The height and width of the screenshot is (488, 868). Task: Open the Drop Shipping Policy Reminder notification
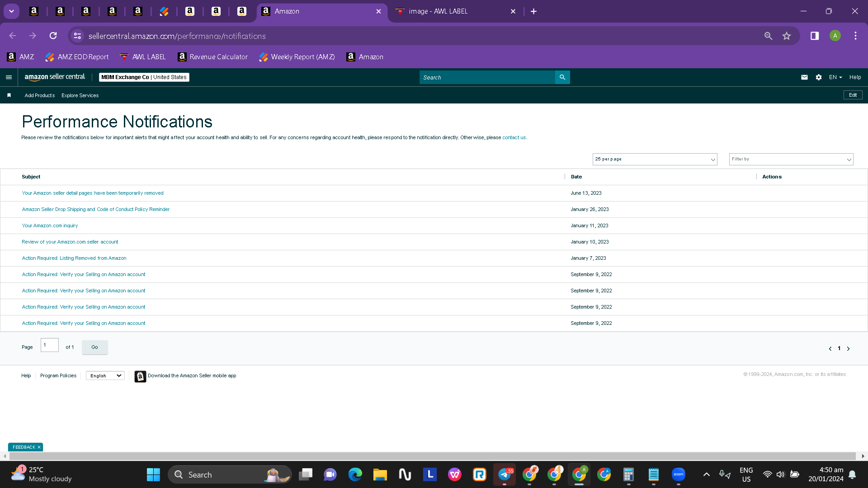point(96,209)
